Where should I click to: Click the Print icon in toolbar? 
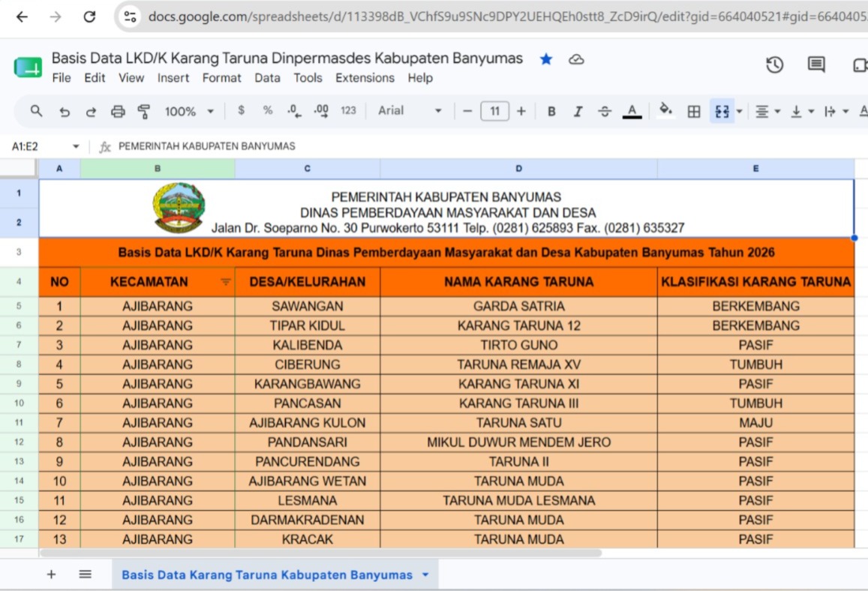(x=117, y=112)
